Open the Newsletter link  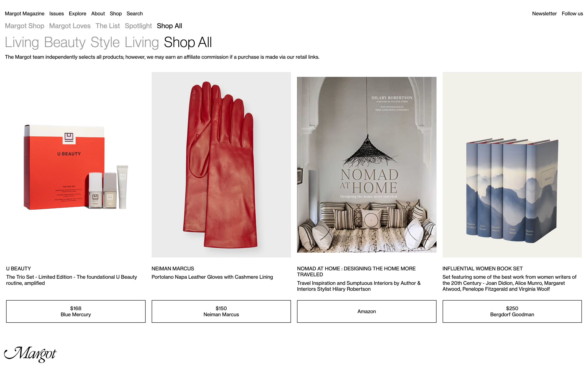click(x=544, y=14)
